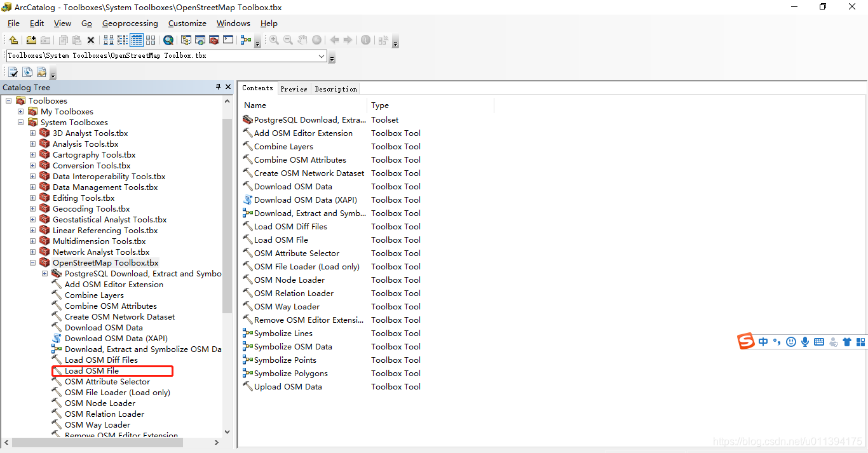Open the Sogou soft keyboard icon

(819, 342)
